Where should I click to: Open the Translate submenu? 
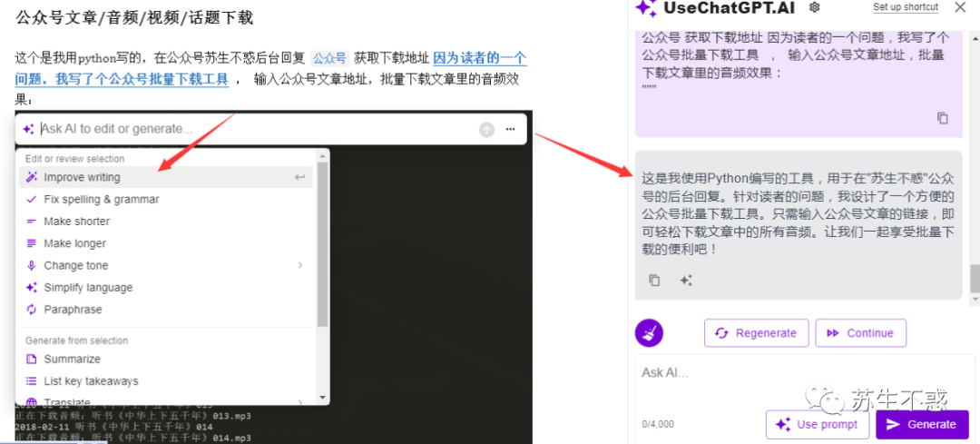coord(166,401)
